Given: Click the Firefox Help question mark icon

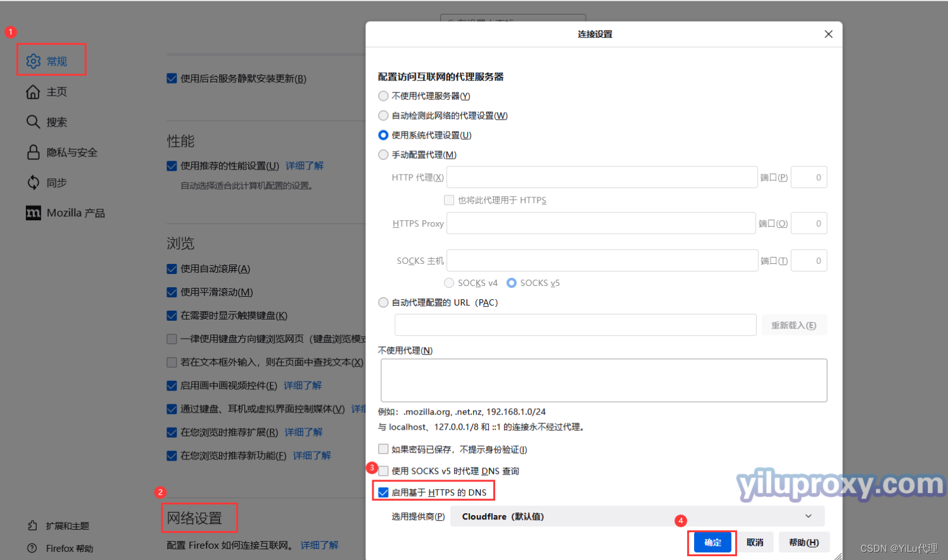Looking at the screenshot, I should coord(32,548).
